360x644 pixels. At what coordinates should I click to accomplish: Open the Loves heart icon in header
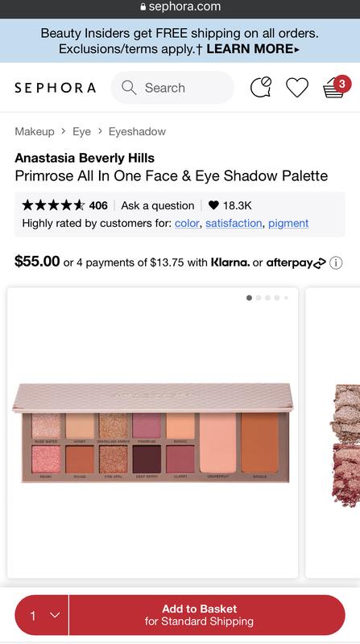click(296, 88)
